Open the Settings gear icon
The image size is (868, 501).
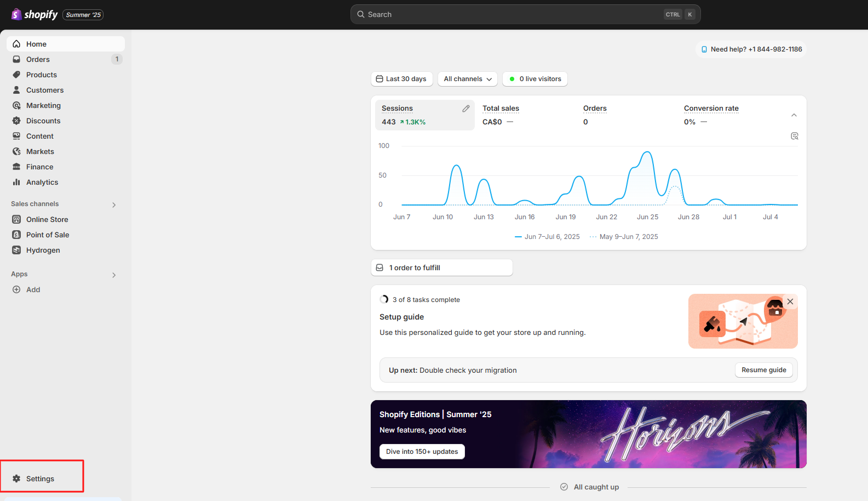coord(16,479)
